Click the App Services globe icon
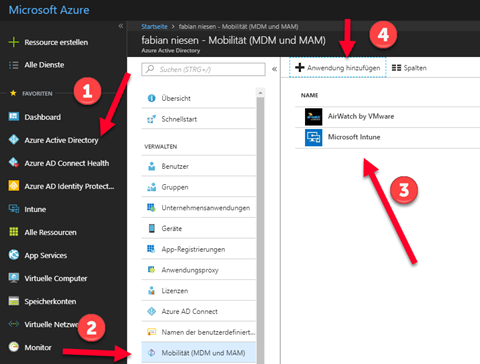Viewport: 480px width, 364px height. pos(14,255)
